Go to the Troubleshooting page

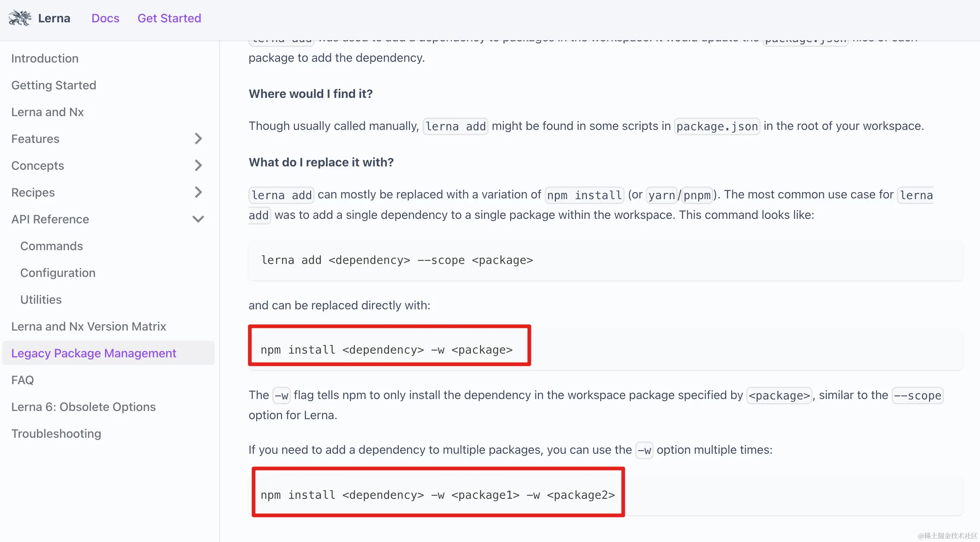click(x=56, y=434)
